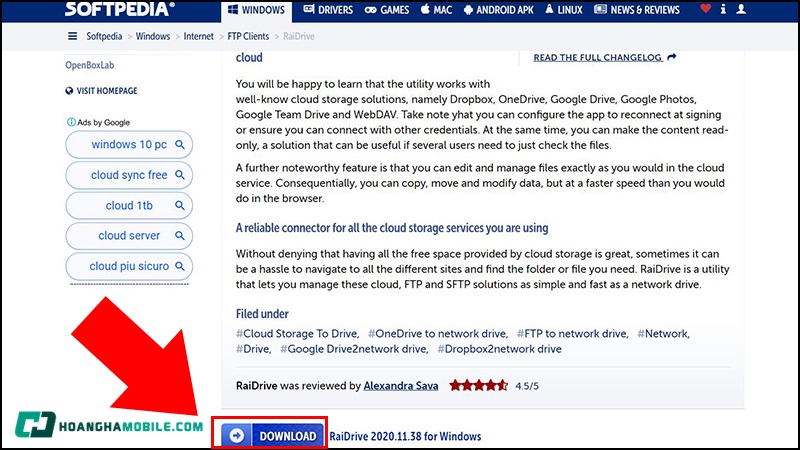Click the search icon in 'windows 10 pc' ad
This screenshot has height=450, width=800.
(180, 145)
